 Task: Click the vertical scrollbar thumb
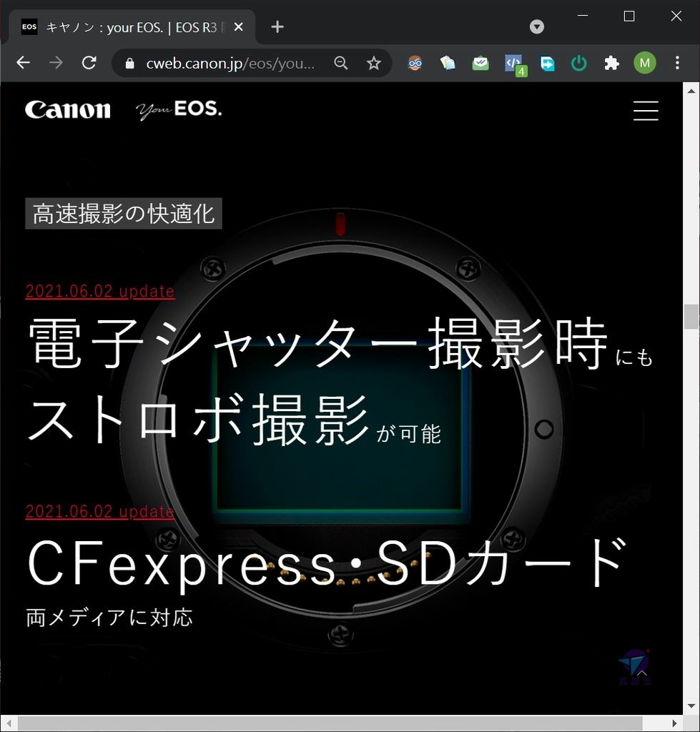(x=691, y=317)
